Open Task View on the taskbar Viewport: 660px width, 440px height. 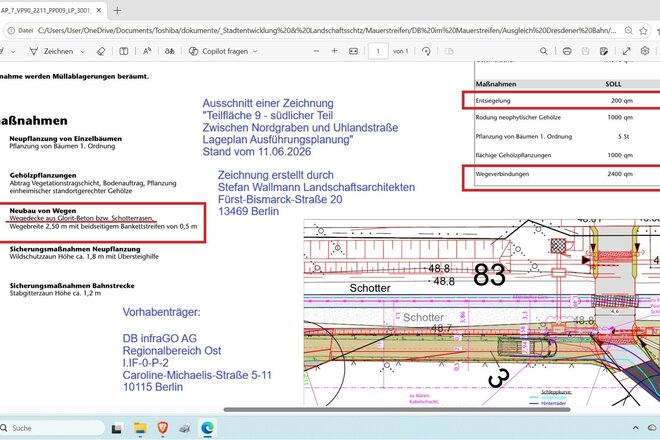[117, 428]
